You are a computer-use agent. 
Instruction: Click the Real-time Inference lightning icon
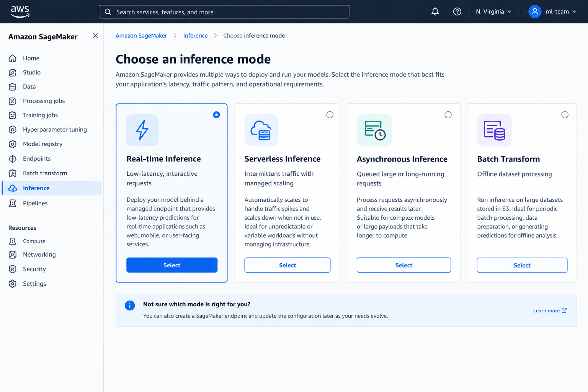tap(142, 130)
